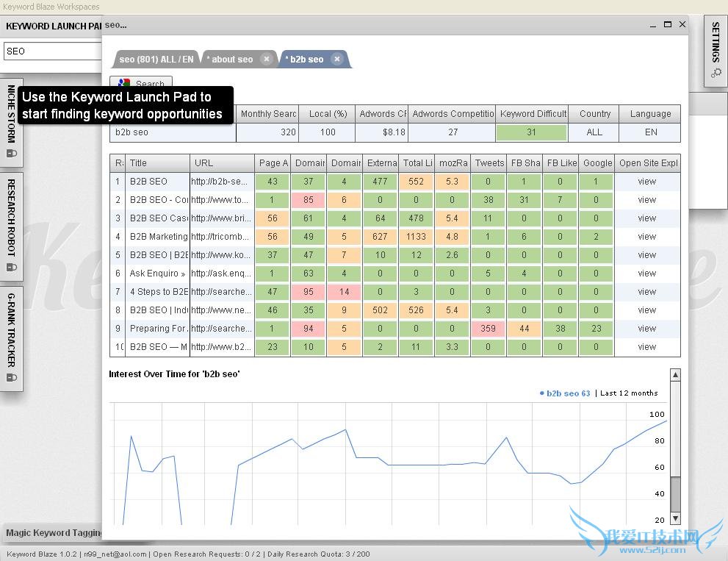Image resolution: width=728 pixels, height=561 pixels.
Task: Click the Niche Storm lock icon
Action: click(x=11, y=154)
